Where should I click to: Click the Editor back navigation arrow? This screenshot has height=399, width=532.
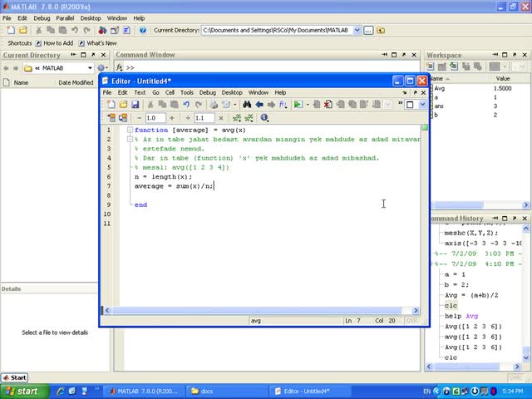tap(259, 105)
